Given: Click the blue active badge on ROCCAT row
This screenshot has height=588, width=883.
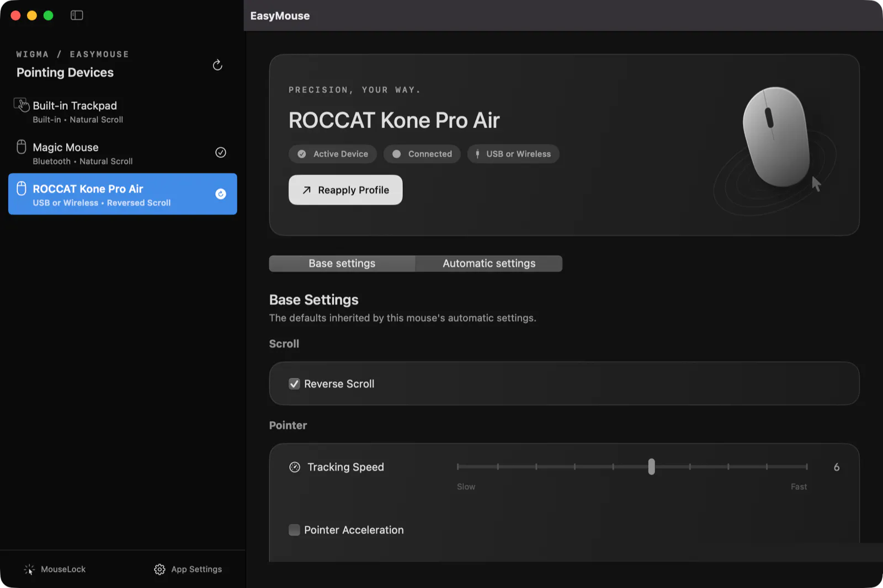Looking at the screenshot, I should pos(221,194).
